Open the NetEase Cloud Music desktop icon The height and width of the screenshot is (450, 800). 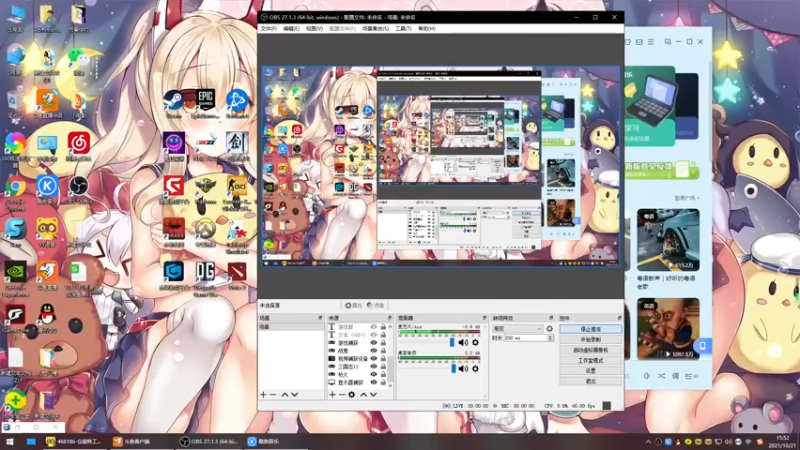point(79,147)
